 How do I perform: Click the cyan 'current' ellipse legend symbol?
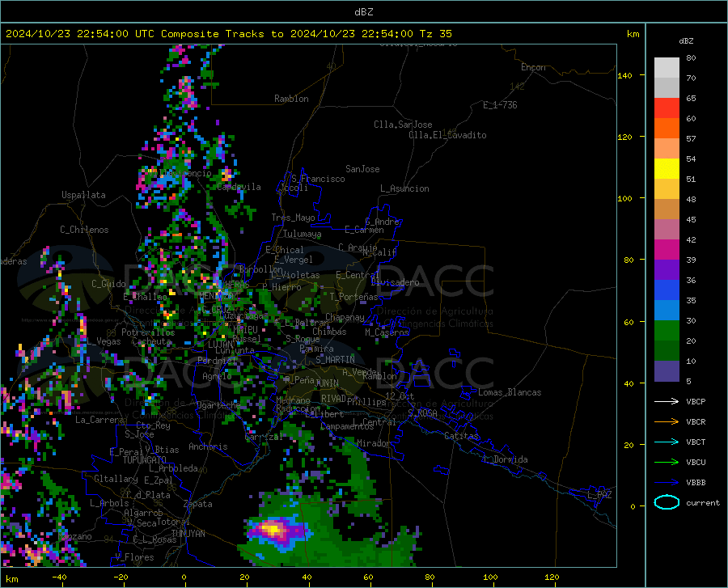click(667, 502)
